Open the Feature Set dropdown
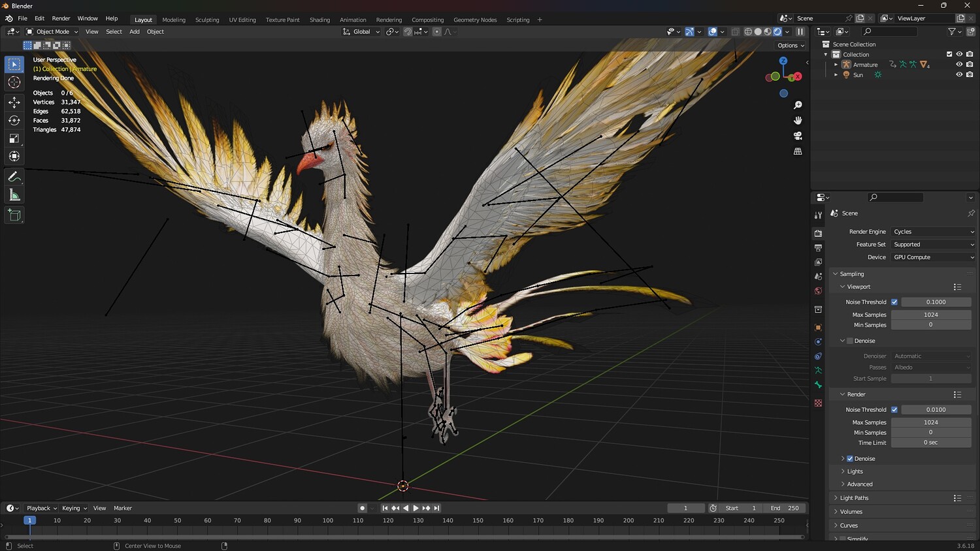The width and height of the screenshot is (980, 551). pos(934,245)
